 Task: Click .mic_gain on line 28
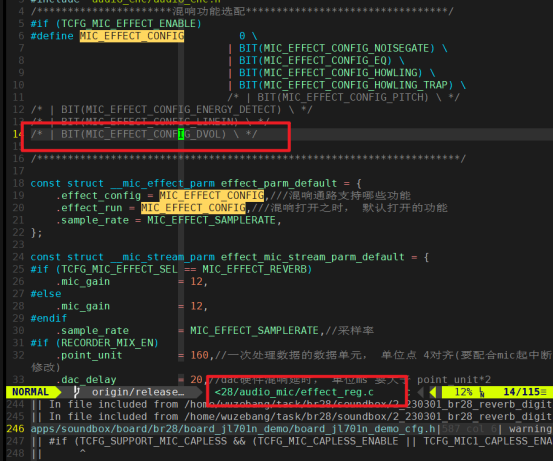tap(83, 306)
